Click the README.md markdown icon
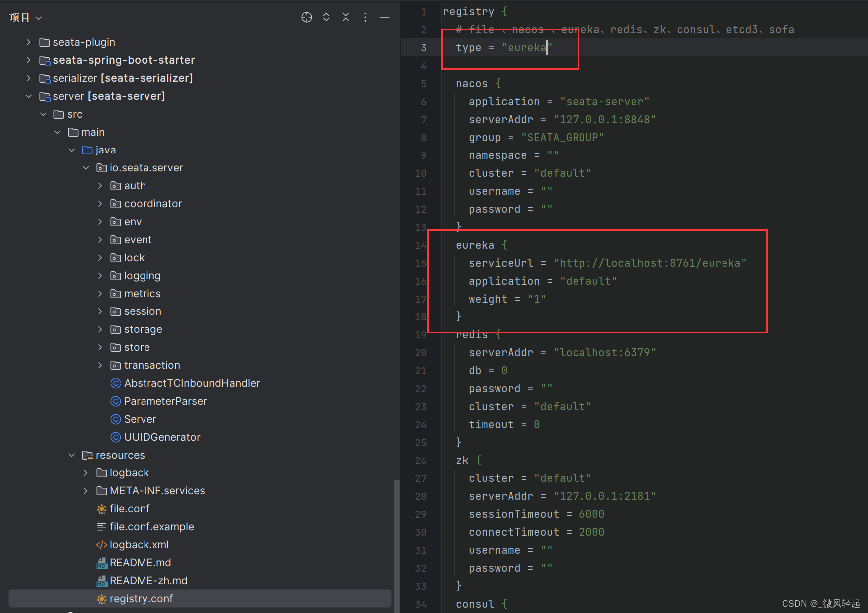 (x=102, y=563)
